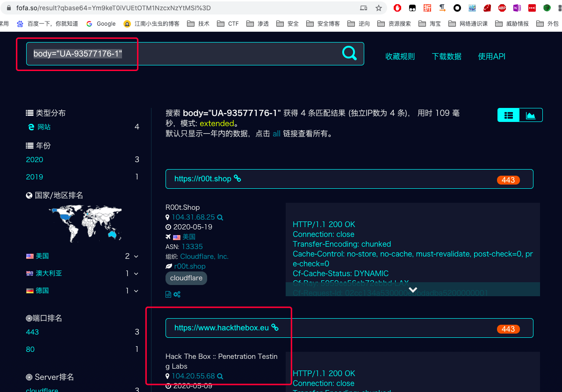Screen dimensions: 562x392
Task: Click the cast/device icon in the address bar
Action: coord(364,8)
